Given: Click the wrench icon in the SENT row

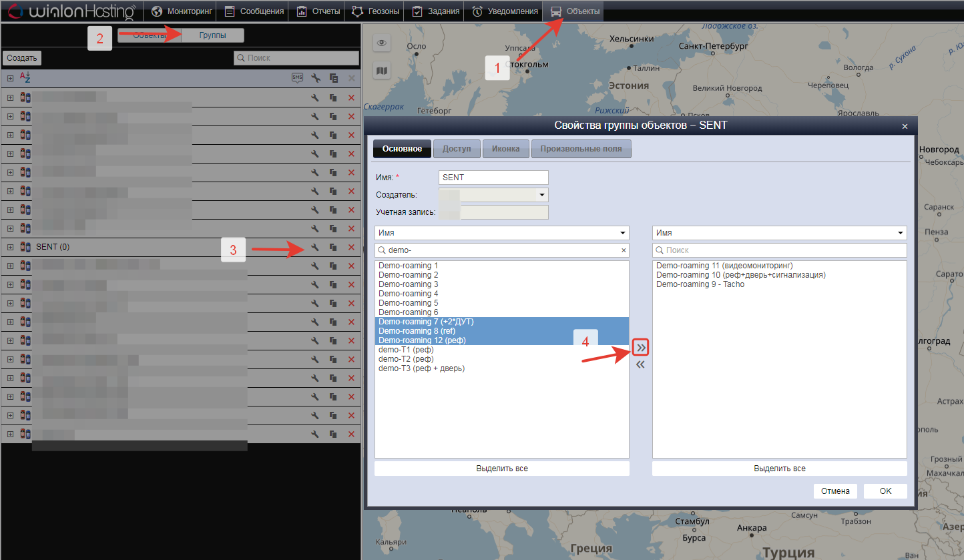Looking at the screenshot, I should click(315, 248).
